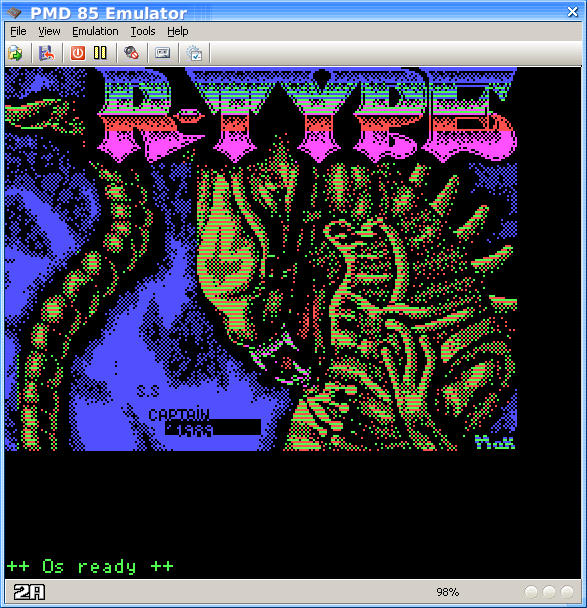Open the Emulation menu
This screenshot has width=587, height=608.
pyautogui.click(x=95, y=31)
